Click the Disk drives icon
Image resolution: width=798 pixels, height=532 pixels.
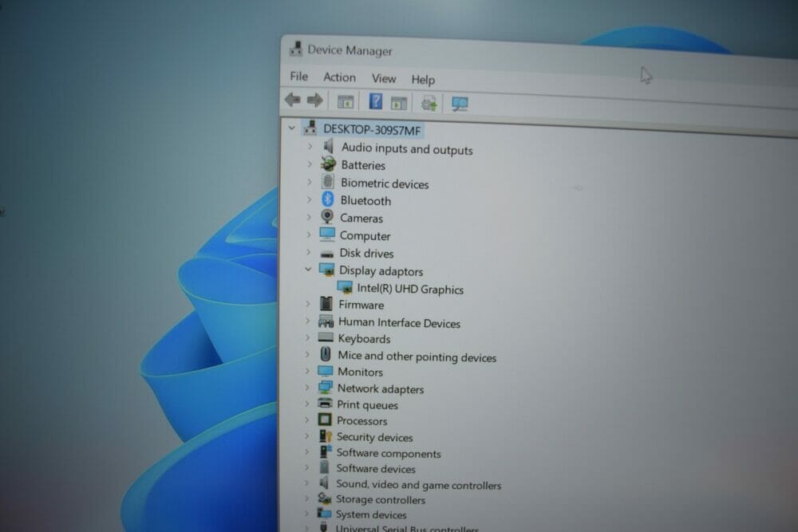click(327, 254)
